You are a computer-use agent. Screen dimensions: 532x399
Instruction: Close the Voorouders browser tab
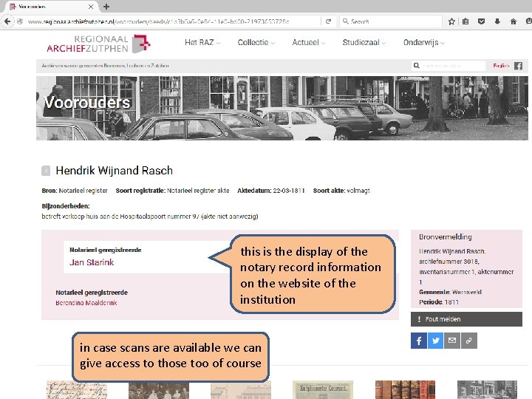pyautogui.click(x=91, y=7)
